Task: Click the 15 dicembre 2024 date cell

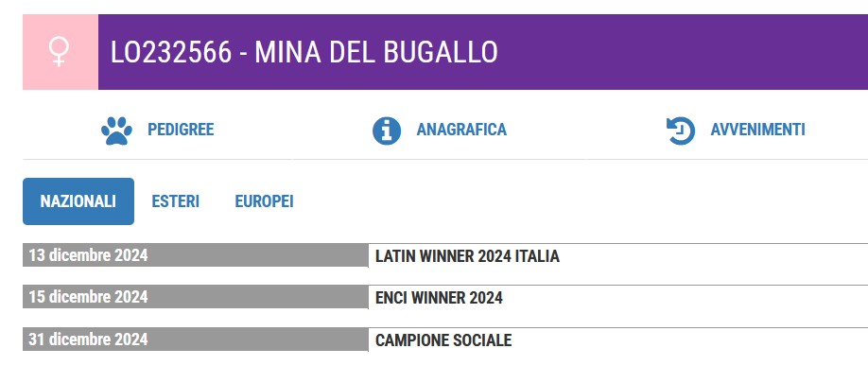Action: pos(196,297)
